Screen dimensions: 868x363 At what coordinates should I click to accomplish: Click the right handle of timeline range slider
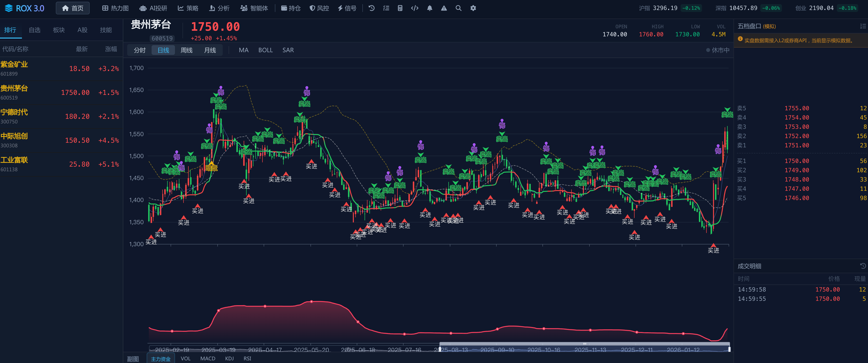coord(729,350)
